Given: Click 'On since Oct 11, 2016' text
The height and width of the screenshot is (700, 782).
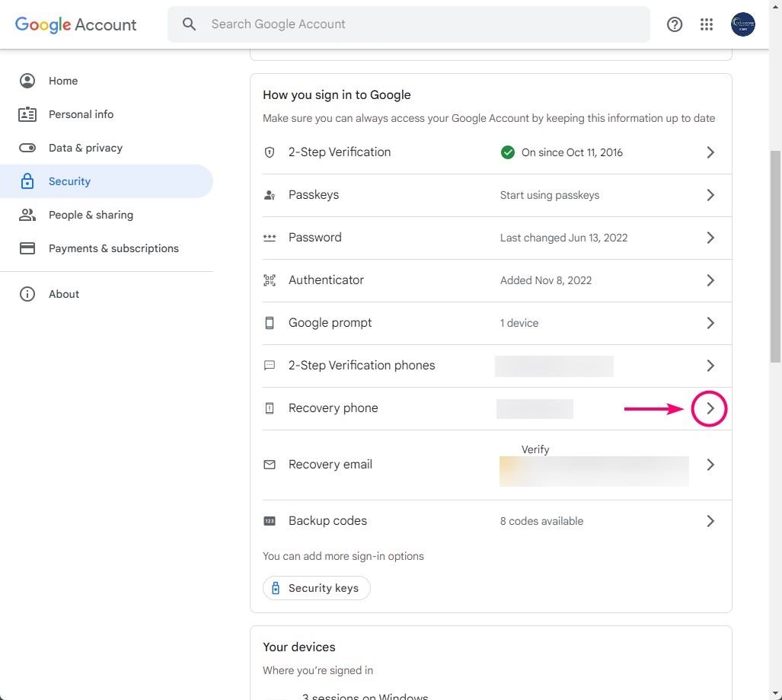Looking at the screenshot, I should [572, 152].
